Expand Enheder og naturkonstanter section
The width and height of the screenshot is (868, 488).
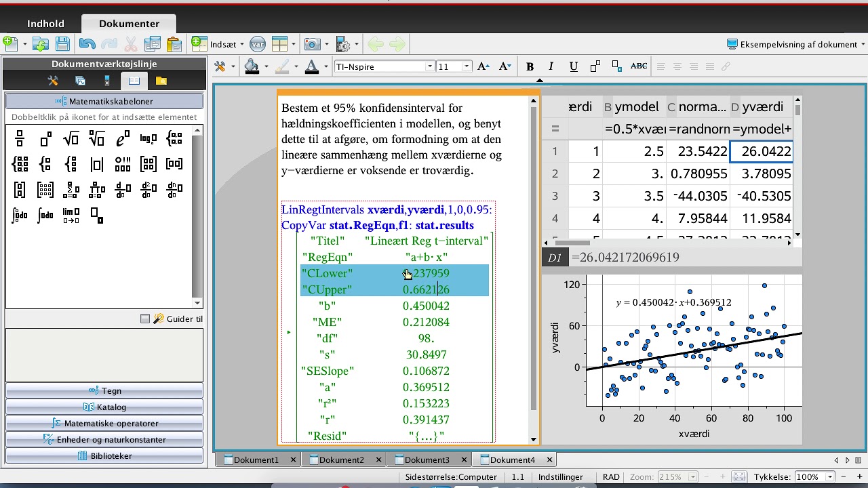[x=104, y=440]
